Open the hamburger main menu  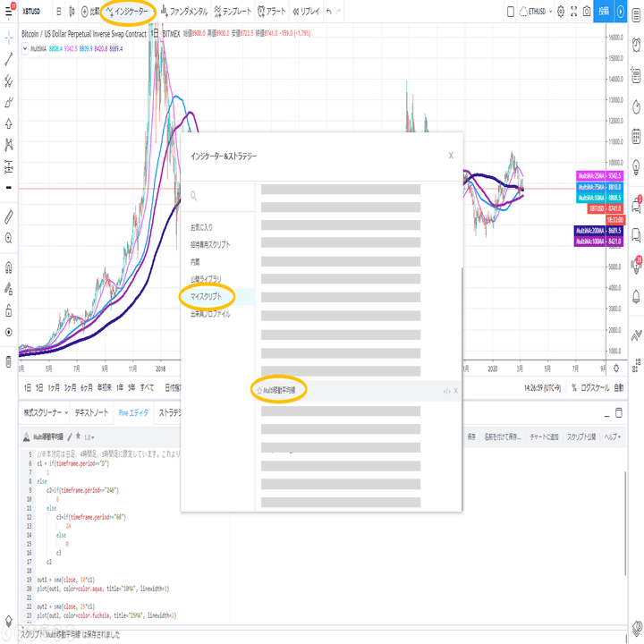coord(8,11)
